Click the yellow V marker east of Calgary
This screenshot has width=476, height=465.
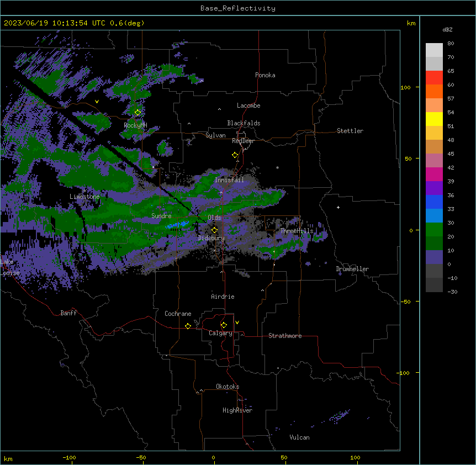tap(237, 323)
